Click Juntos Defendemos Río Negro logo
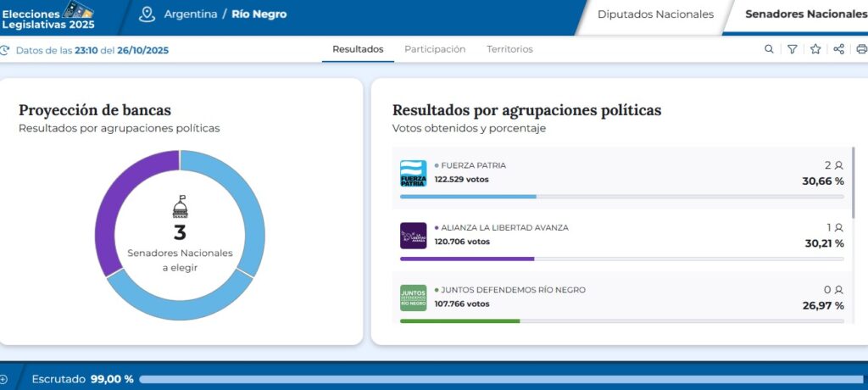 413,298
